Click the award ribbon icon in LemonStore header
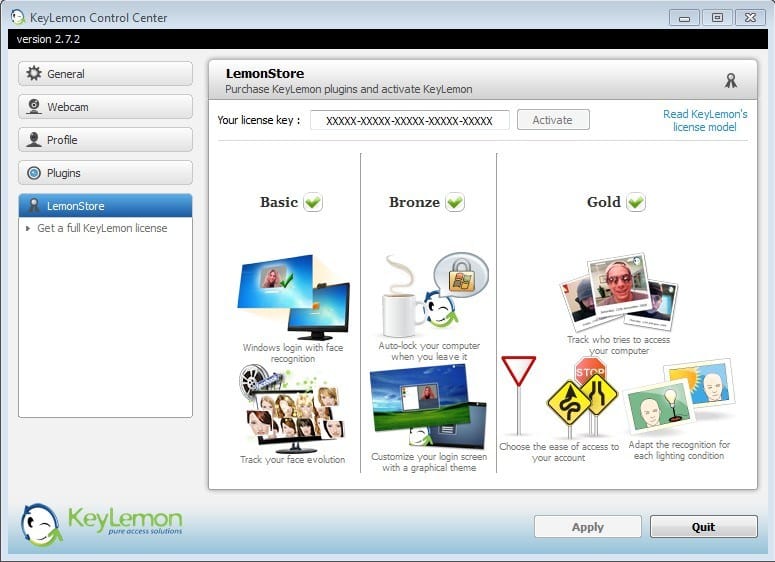 (731, 80)
